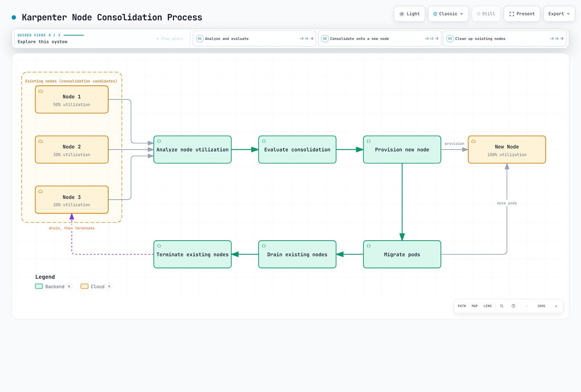Screen dimensions: 581x392
Task: Select the Node 1 card
Action: [72, 99]
